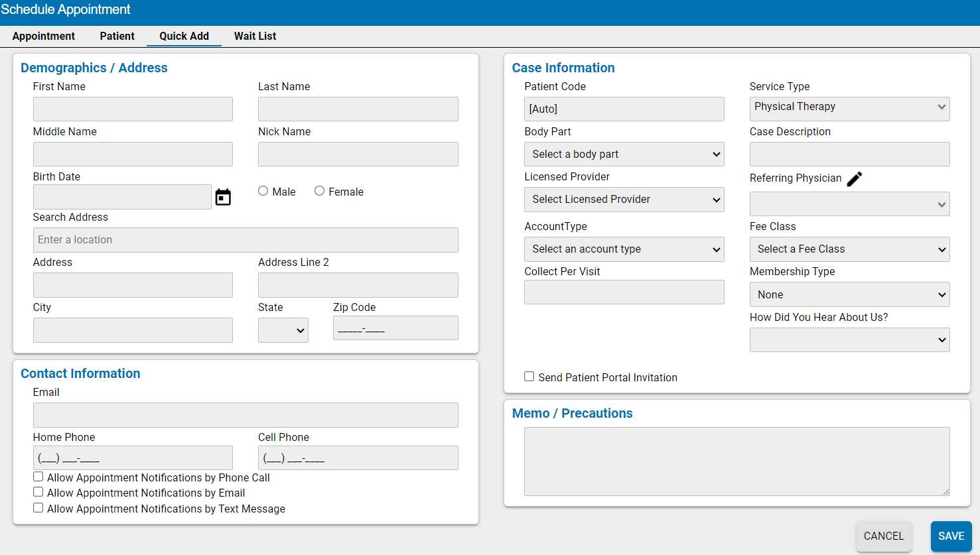Open the Wait List tab
The width and height of the screenshot is (980, 555).
point(255,36)
